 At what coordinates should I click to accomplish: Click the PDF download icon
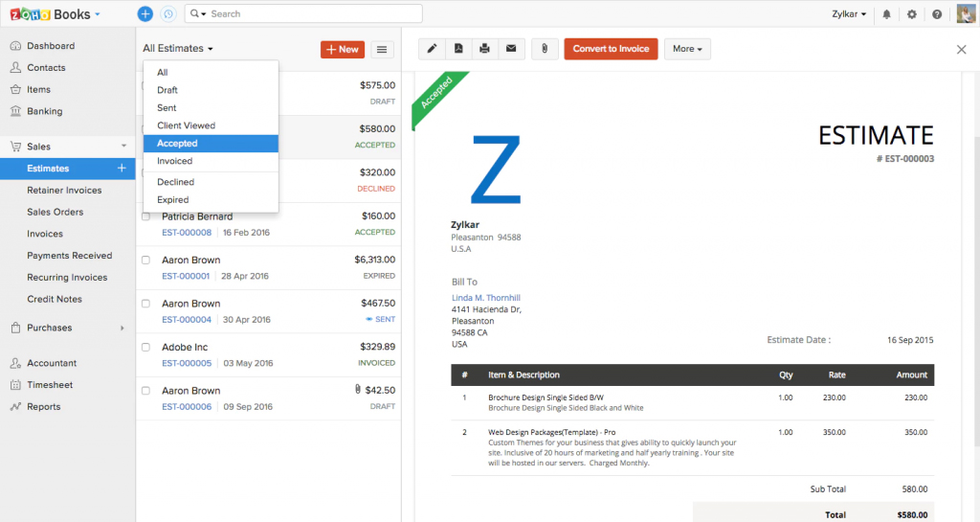(x=458, y=49)
